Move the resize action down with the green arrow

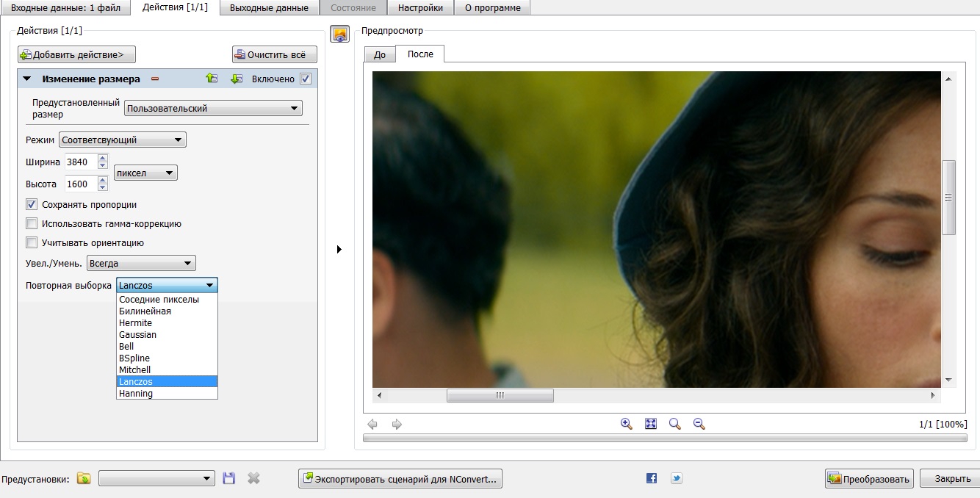[236, 79]
